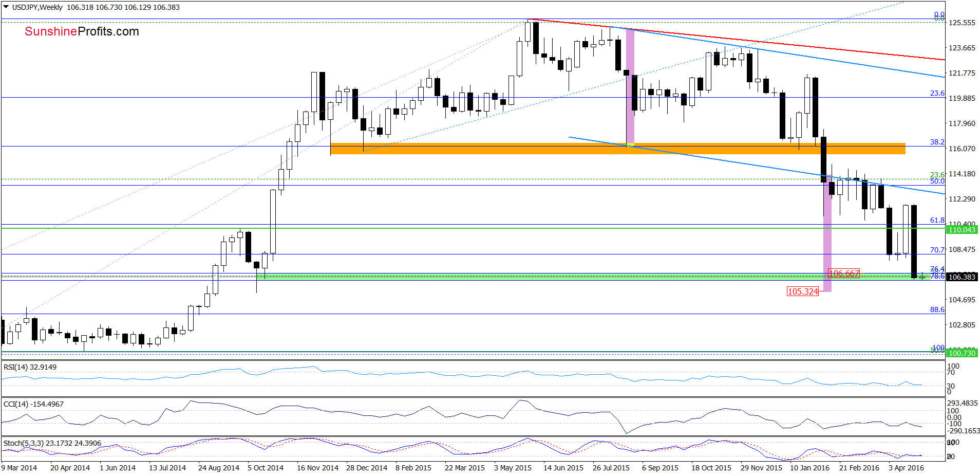Select the USDJPY,Weekly chart title
The image size is (980, 475).
click(37, 7)
